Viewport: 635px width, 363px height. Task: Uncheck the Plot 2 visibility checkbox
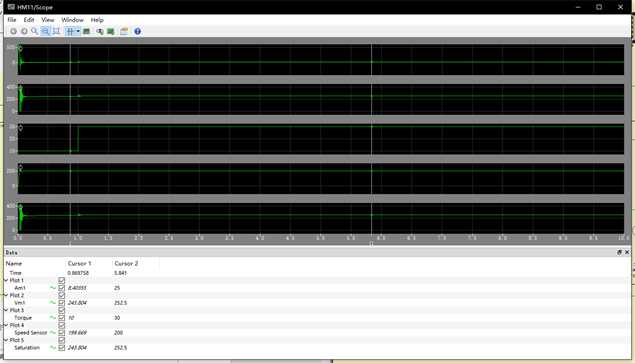point(62,295)
